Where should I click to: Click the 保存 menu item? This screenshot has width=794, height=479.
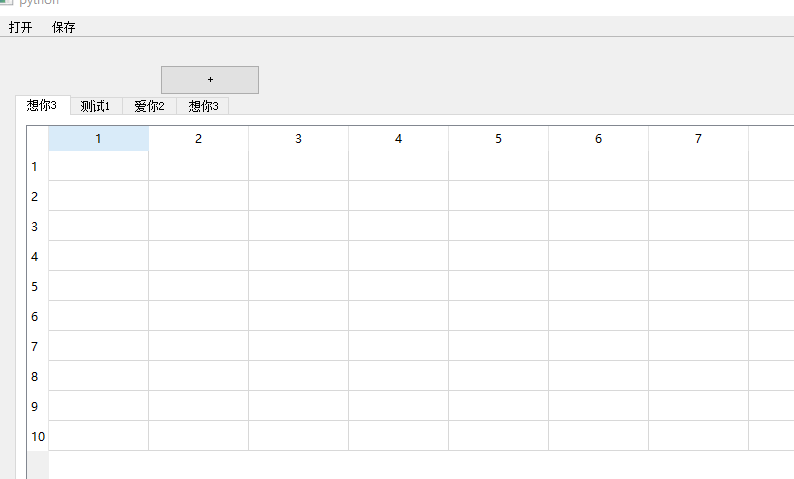(63, 27)
